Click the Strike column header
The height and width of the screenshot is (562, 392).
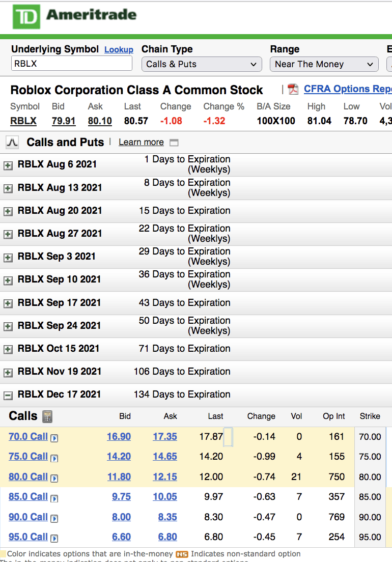click(x=370, y=416)
